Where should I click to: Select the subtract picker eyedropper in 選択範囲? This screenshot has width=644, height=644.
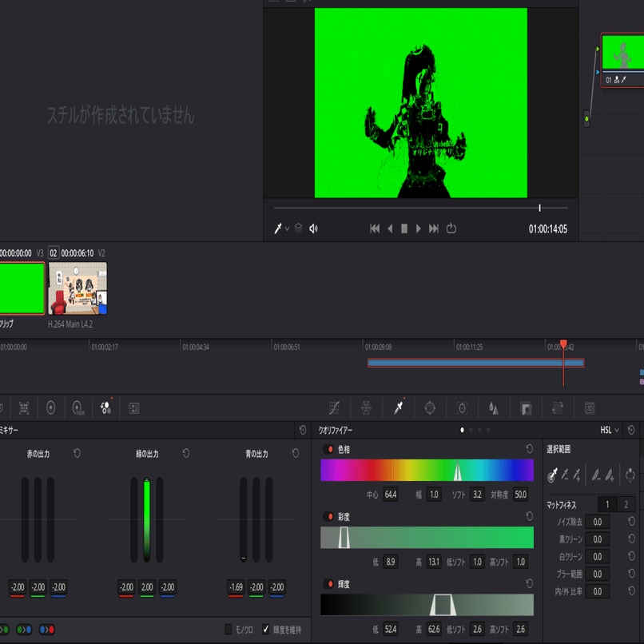coord(566,475)
